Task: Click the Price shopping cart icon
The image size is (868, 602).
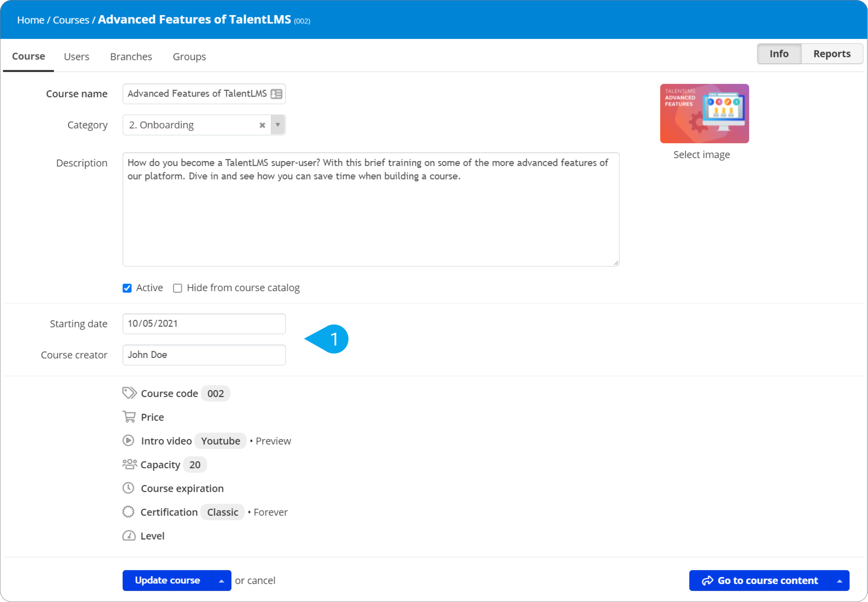Action: [x=129, y=417]
